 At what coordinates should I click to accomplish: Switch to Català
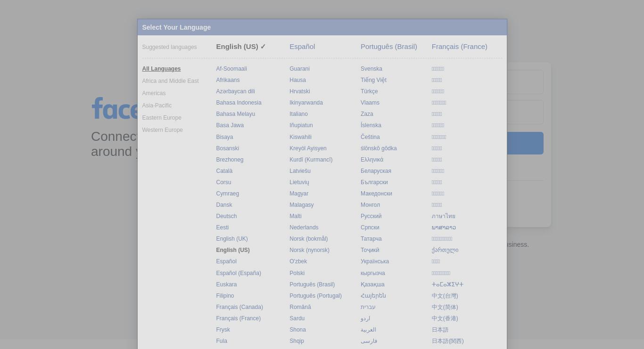pos(224,171)
